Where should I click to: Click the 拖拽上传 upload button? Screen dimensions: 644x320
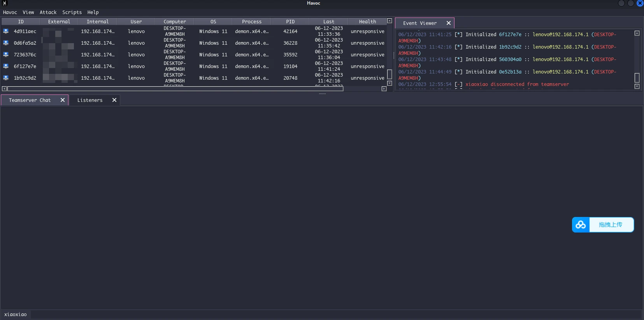click(611, 225)
